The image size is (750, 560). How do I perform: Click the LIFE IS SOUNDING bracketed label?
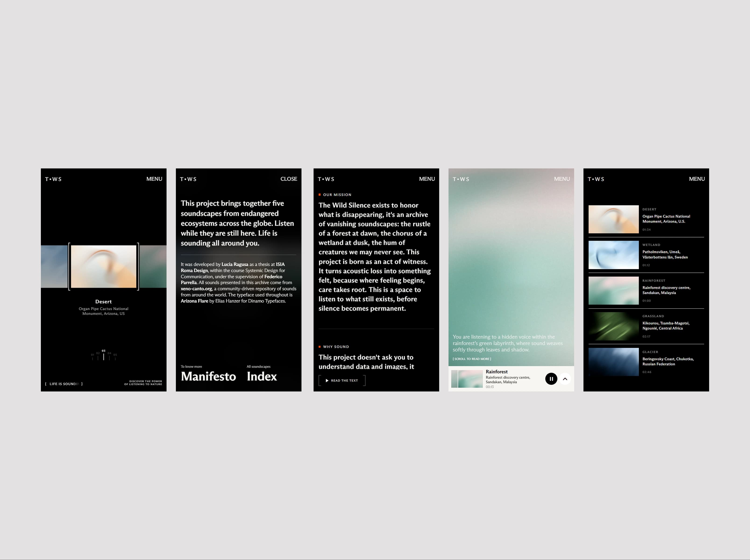click(64, 384)
